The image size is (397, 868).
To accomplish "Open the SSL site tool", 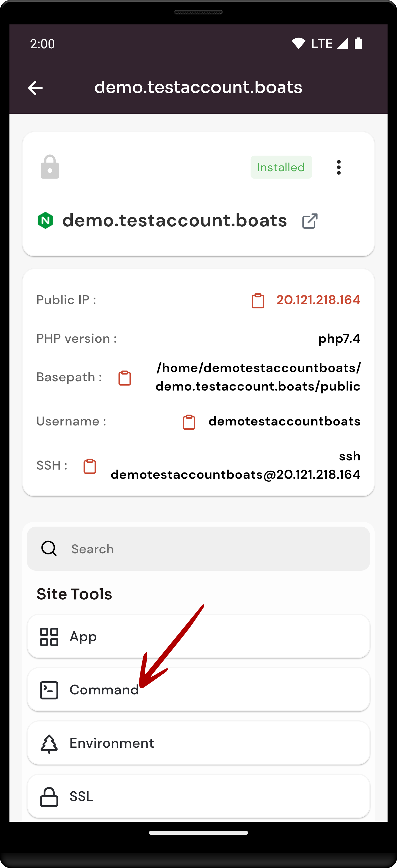I will point(198,796).
